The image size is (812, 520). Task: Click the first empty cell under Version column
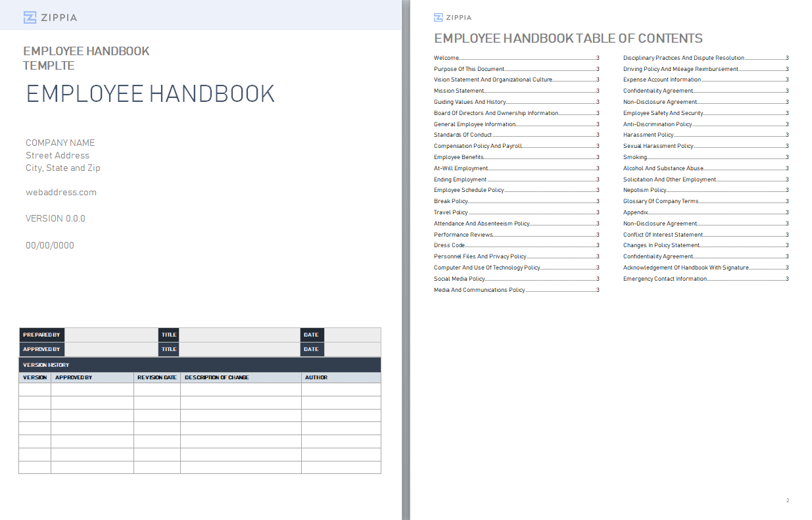point(35,390)
